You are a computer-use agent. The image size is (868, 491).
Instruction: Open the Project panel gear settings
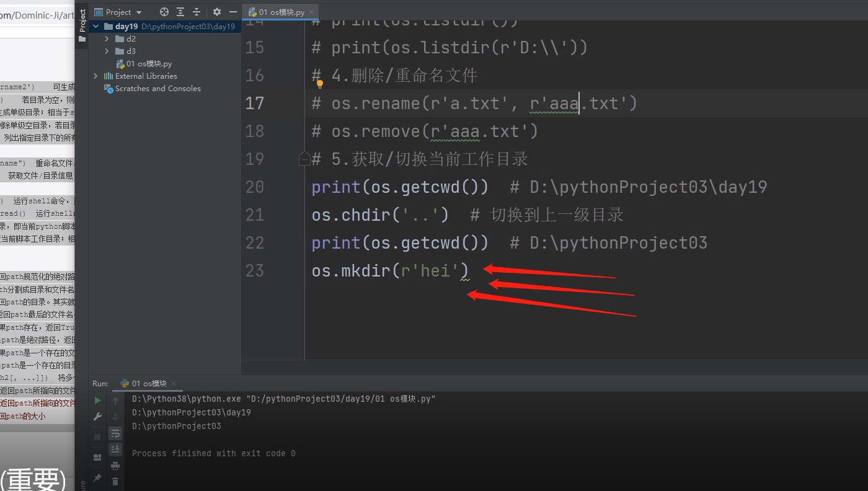tap(217, 12)
